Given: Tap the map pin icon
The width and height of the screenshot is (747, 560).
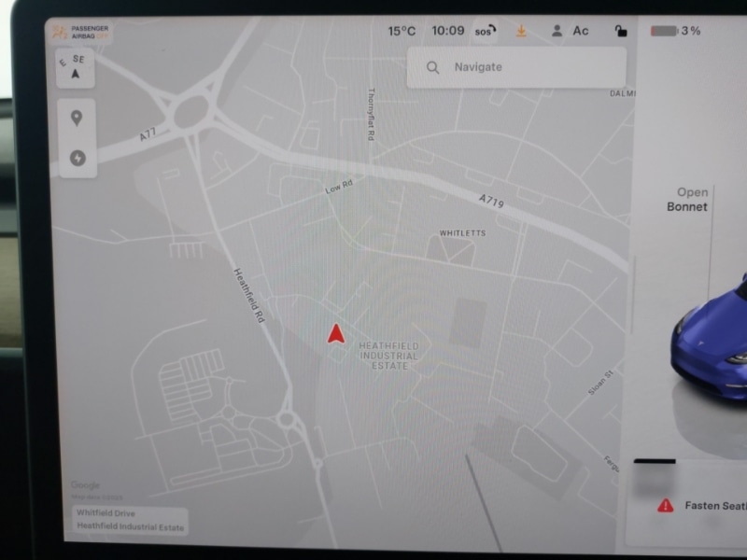Looking at the screenshot, I should pyautogui.click(x=77, y=118).
